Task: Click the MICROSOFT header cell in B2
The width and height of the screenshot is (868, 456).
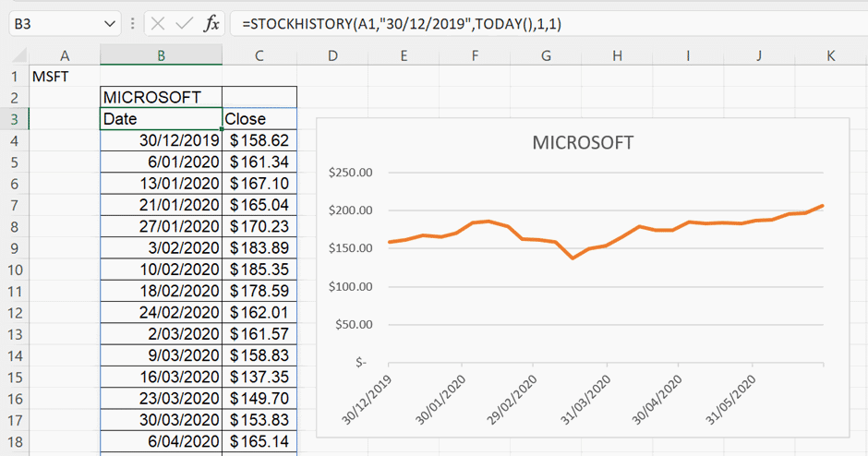Action: (x=161, y=97)
